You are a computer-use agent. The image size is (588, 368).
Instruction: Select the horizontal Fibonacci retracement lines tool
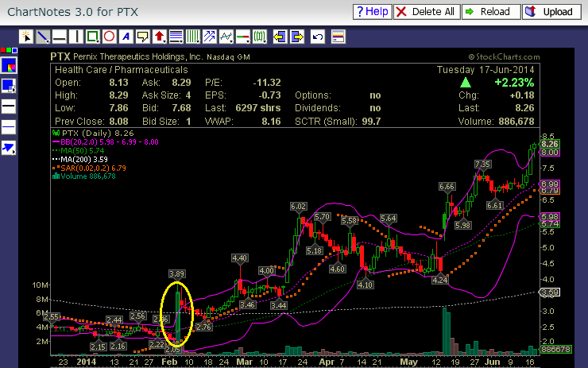[176, 37]
